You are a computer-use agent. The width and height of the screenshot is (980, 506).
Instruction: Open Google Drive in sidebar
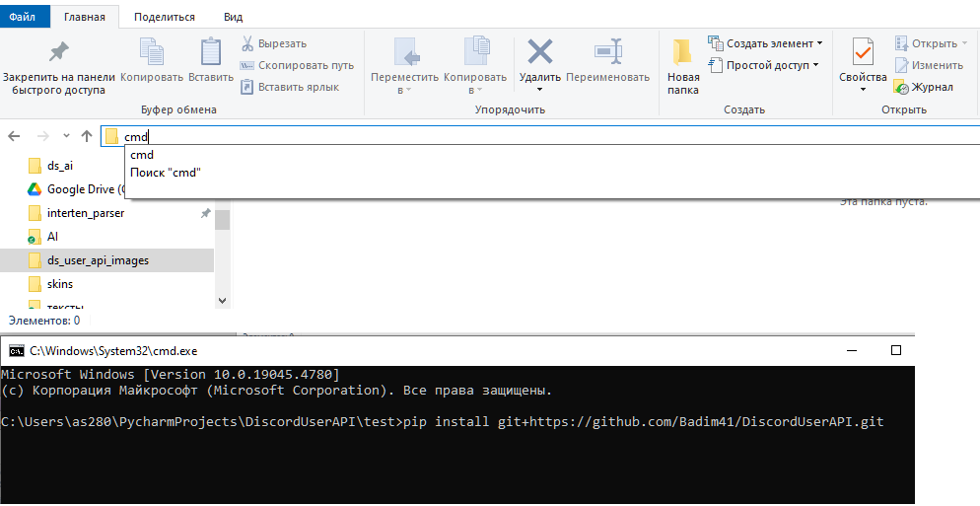pyautogui.click(x=75, y=189)
